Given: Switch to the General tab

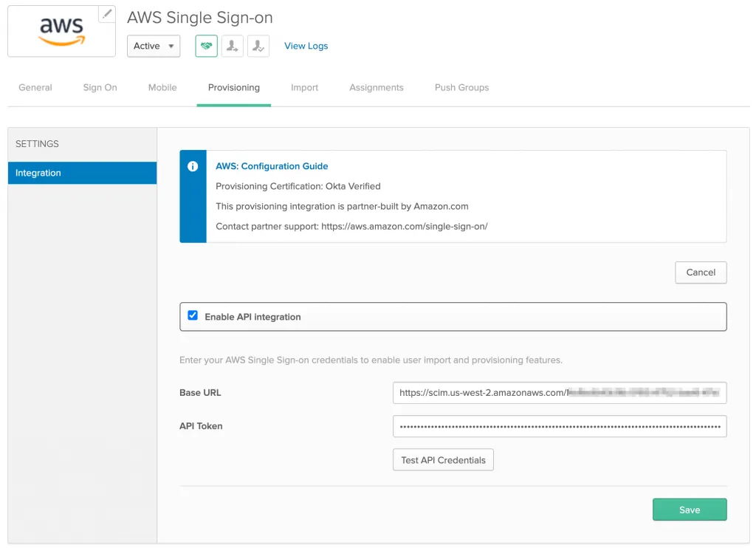Looking at the screenshot, I should tap(35, 87).
